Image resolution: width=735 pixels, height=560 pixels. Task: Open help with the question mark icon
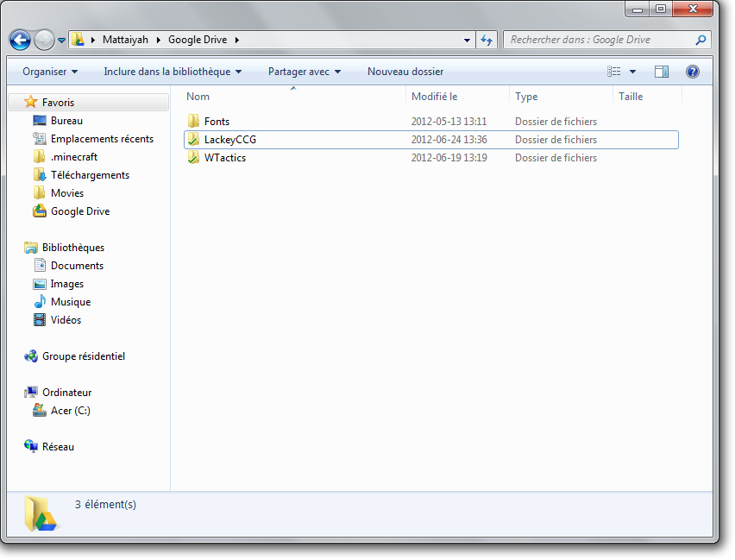(693, 72)
